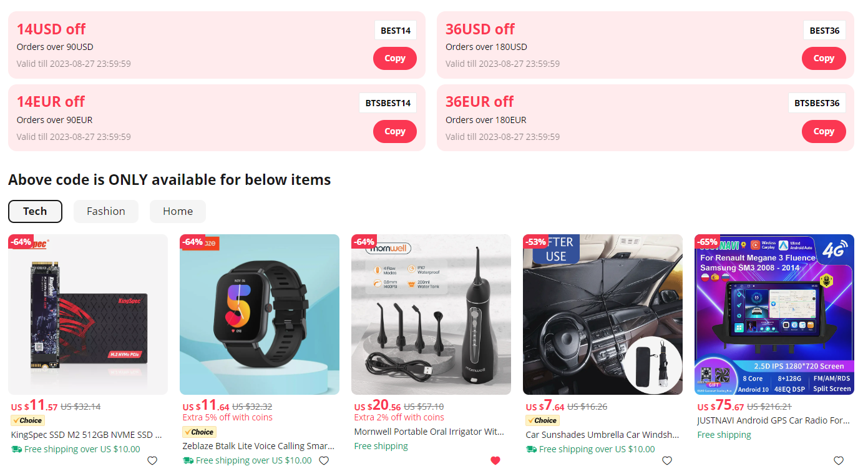
Task: Copy the 36USD off coupon code
Action: [823, 58]
